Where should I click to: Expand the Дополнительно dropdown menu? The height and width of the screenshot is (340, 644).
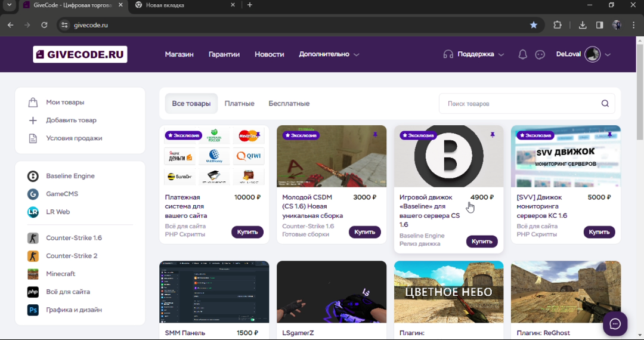[329, 54]
